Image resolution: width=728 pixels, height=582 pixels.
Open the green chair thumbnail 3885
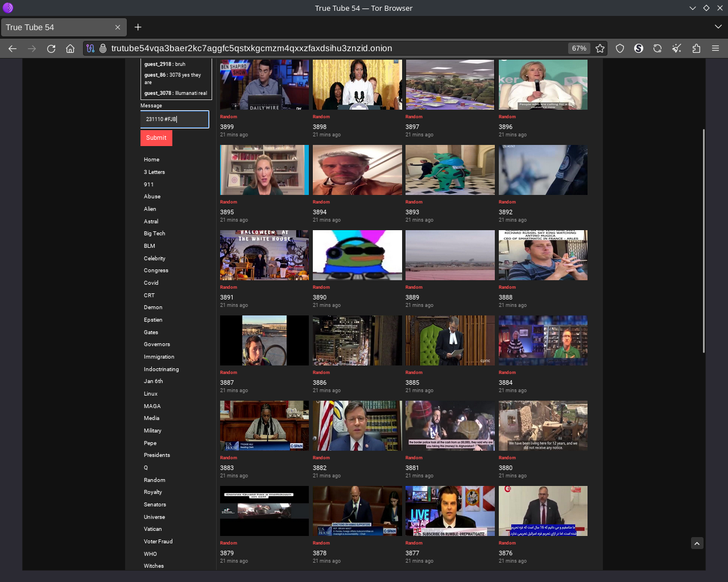[x=450, y=340]
